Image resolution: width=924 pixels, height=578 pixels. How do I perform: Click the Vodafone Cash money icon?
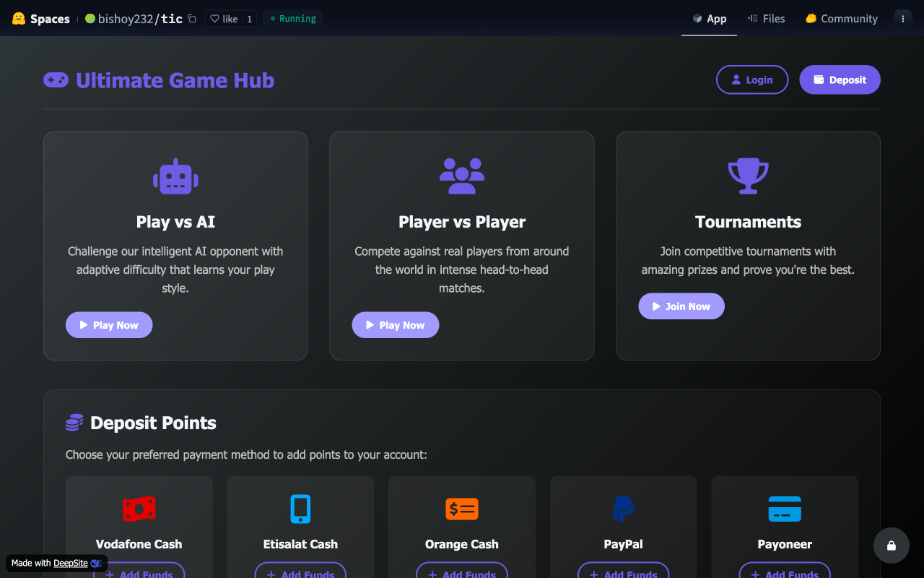(x=139, y=509)
